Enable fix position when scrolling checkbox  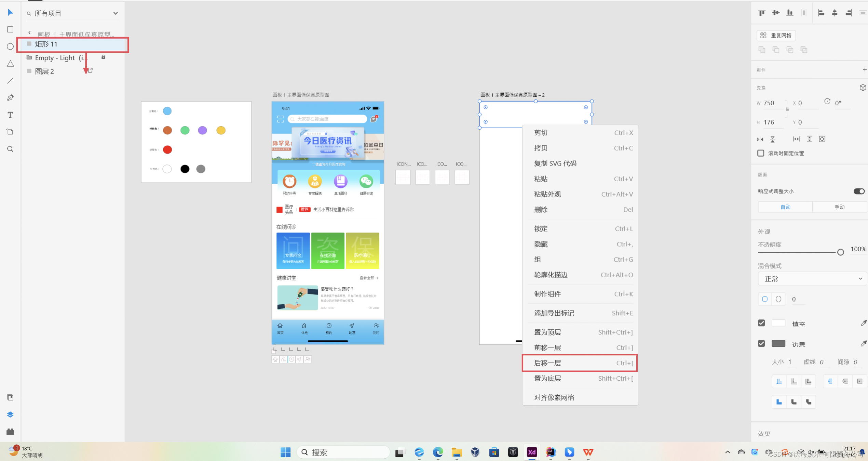[761, 153]
